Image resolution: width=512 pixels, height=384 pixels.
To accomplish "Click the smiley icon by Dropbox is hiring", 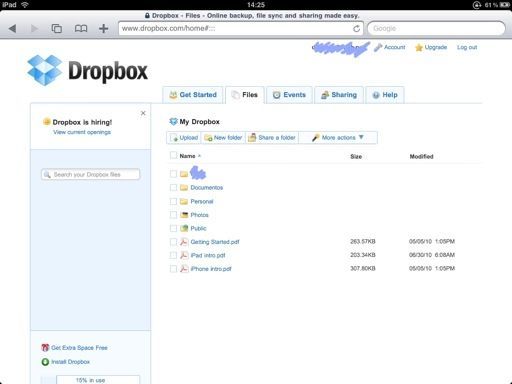I will pyautogui.click(x=47, y=122).
